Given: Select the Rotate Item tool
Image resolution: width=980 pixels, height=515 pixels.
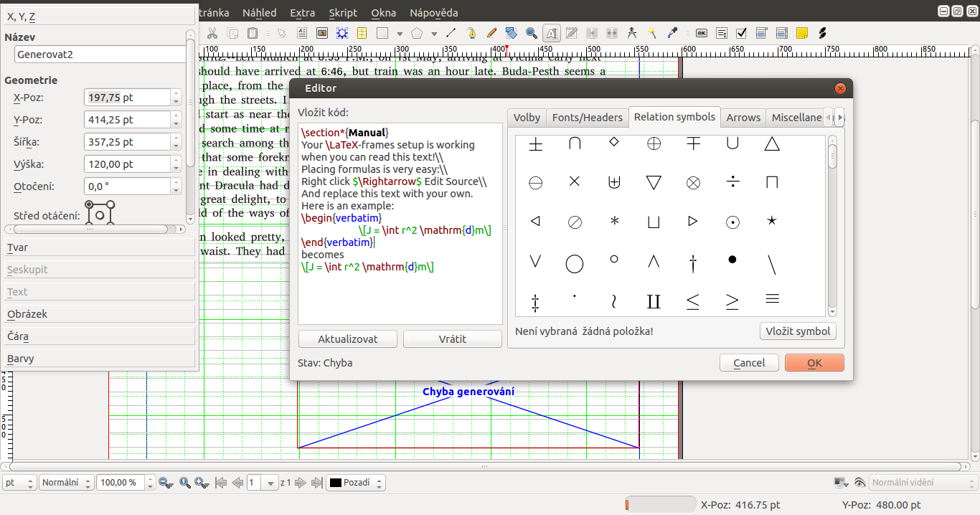Looking at the screenshot, I should coord(512,33).
